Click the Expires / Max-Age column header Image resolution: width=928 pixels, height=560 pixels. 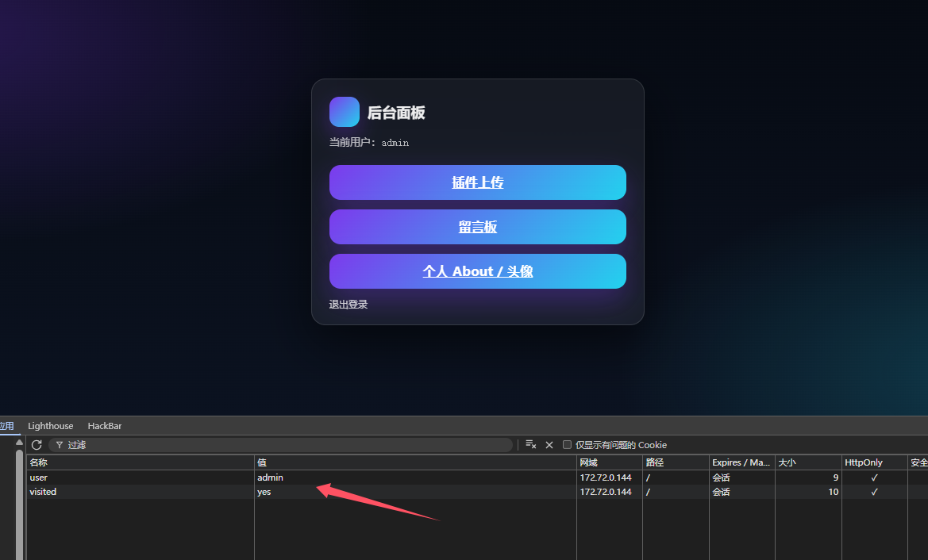pyautogui.click(x=741, y=462)
